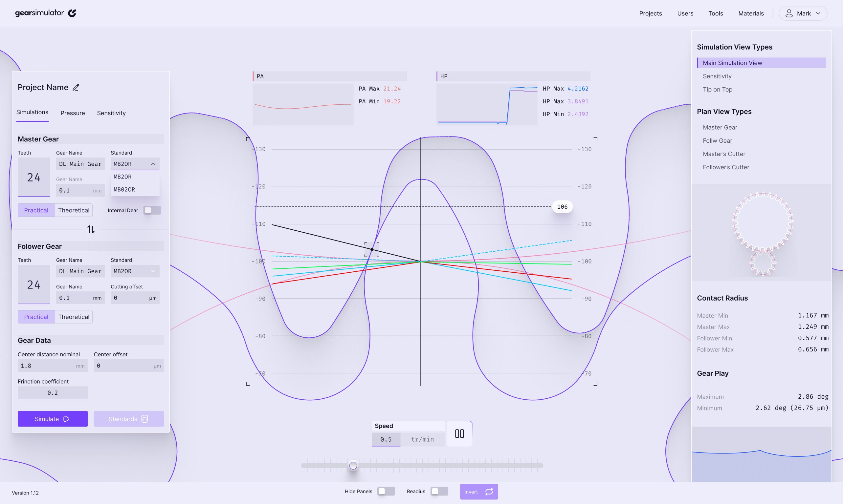Screen dimensions: 843x504
Task: Click the Simulate button
Action: point(53,419)
